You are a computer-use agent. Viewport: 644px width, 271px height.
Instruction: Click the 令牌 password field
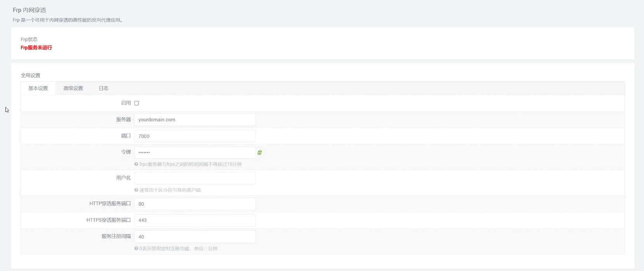pos(195,152)
